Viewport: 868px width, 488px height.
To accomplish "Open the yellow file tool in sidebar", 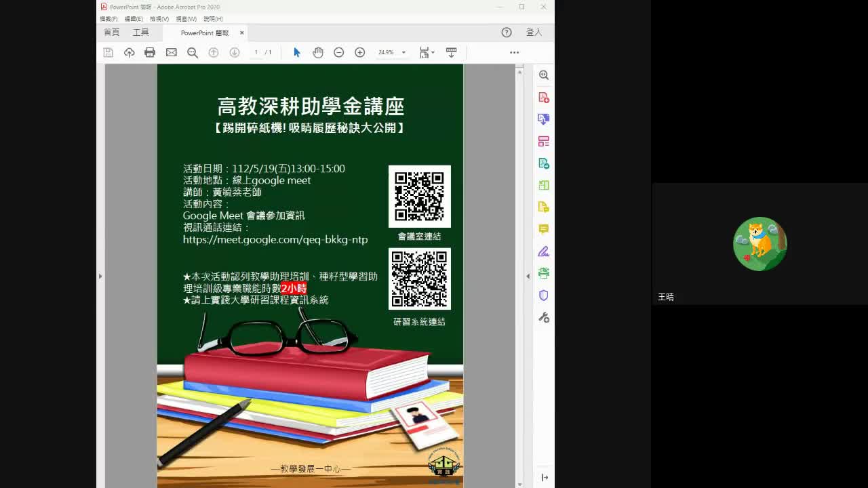I will coord(544,207).
